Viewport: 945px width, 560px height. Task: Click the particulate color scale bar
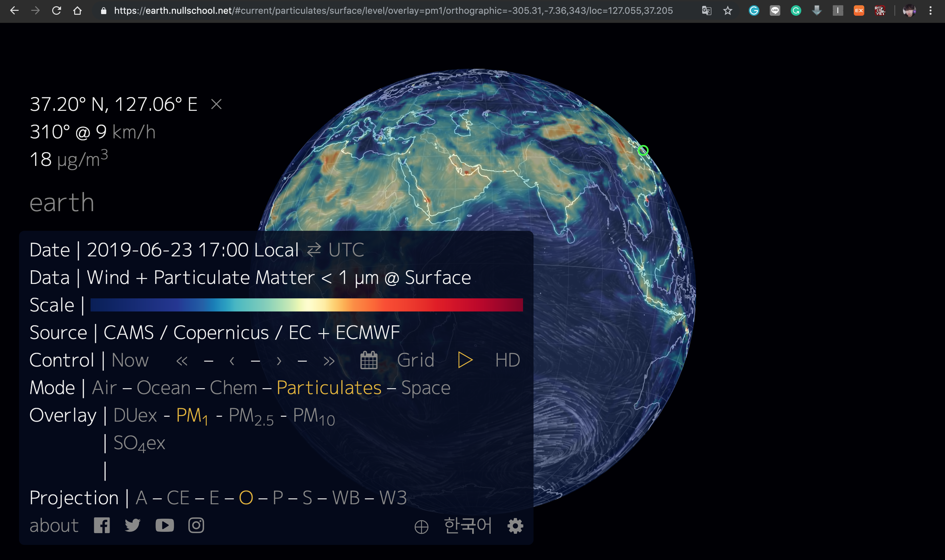pos(306,305)
